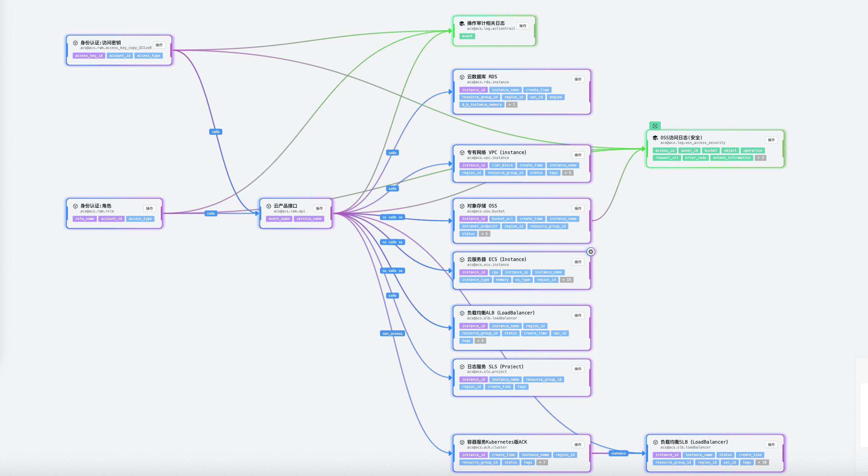Click the green 'event' tag in 操作审计相关日志

pyautogui.click(x=467, y=36)
